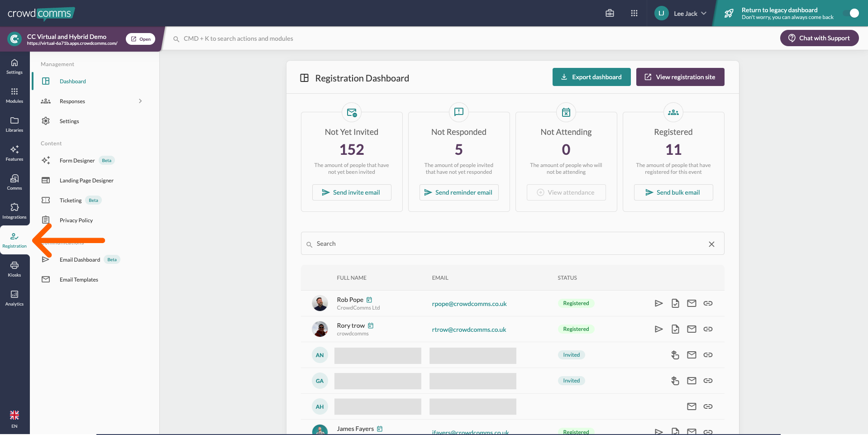Click the Export dashboard button
The width and height of the screenshot is (868, 435).
tap(591, 77)
